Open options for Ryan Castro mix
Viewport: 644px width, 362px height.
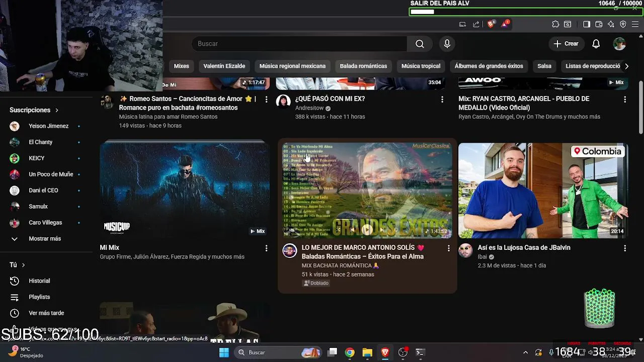pyautogui.click(x=625, y=100)
